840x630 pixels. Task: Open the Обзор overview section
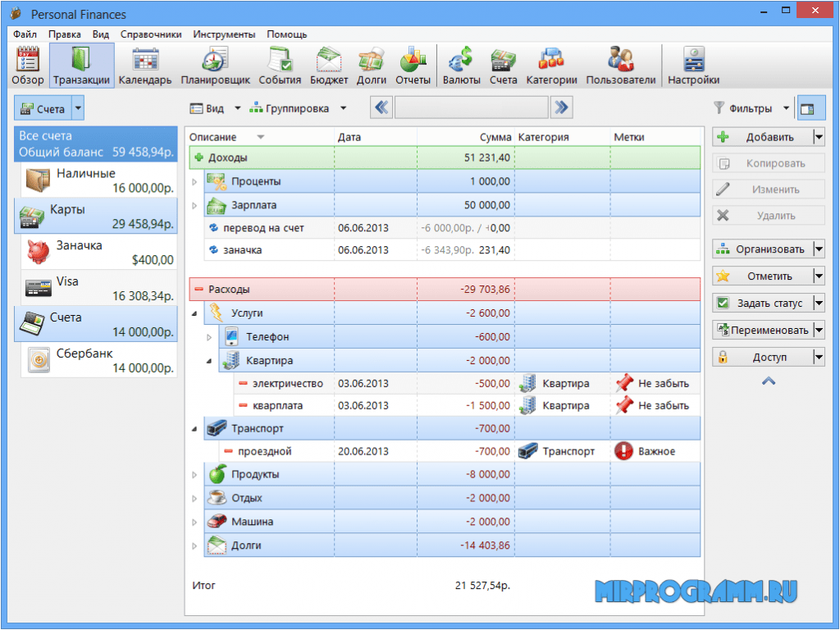pos(28,66)
